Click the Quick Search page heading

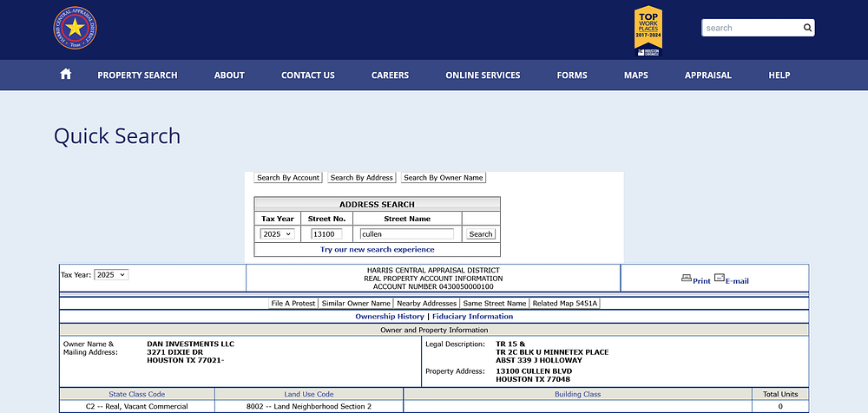coord(117,136)
